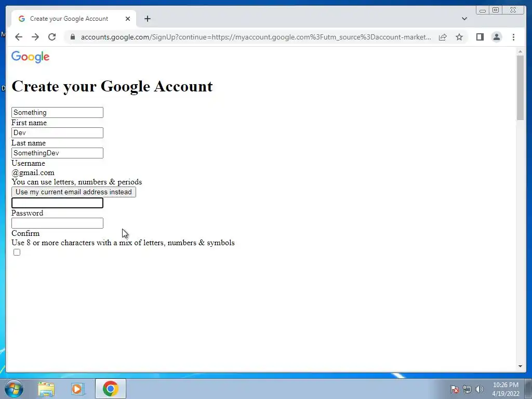Click the First name label

coord(29,123)
